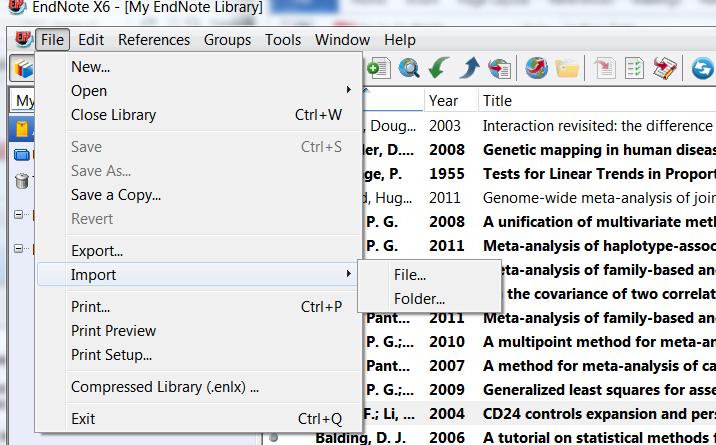Sort references by the Year column header

451,100
